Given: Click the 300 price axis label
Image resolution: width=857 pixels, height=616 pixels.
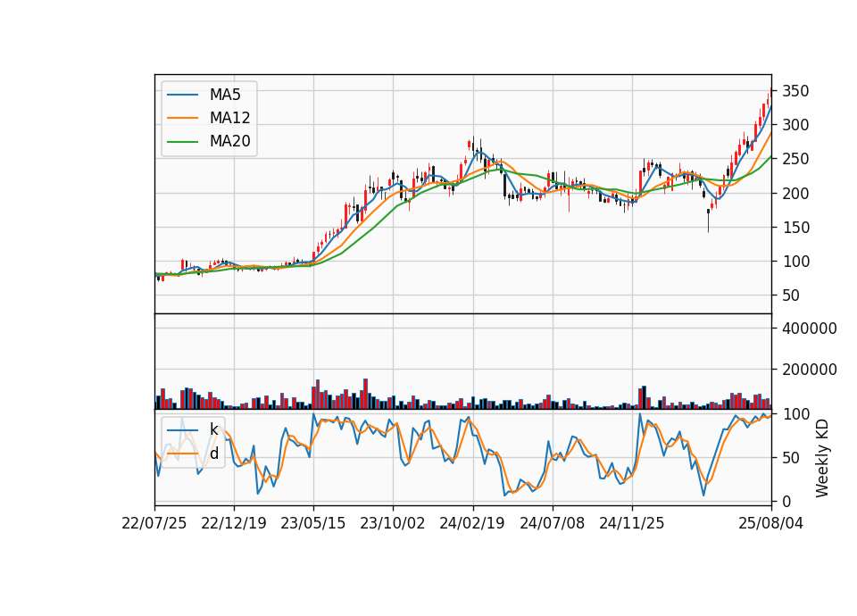Looking at the screenshot, I should click(795, 125).
